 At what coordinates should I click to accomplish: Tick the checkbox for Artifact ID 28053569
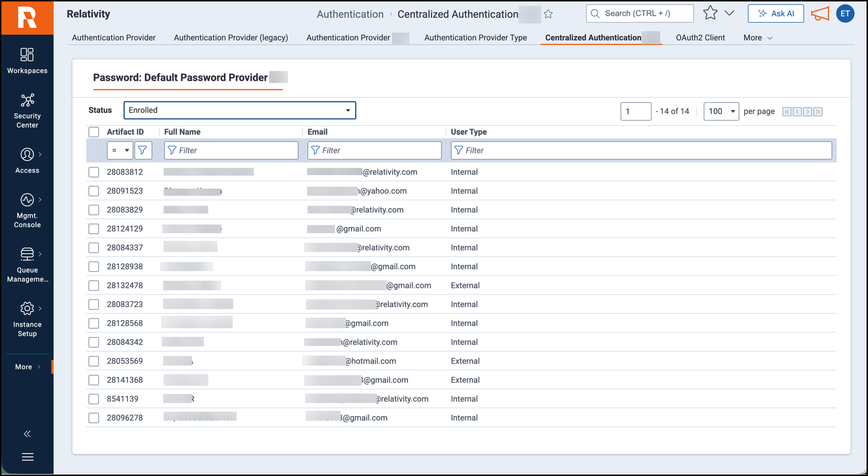click(94, 361)
